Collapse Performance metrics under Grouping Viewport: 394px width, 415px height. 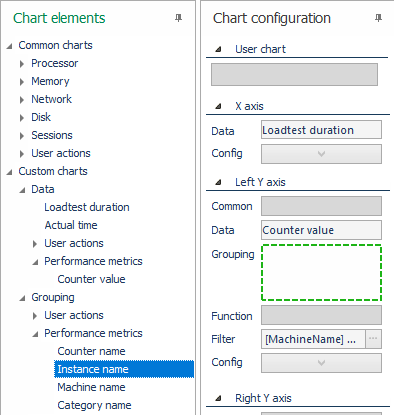[x=35, y=334]
